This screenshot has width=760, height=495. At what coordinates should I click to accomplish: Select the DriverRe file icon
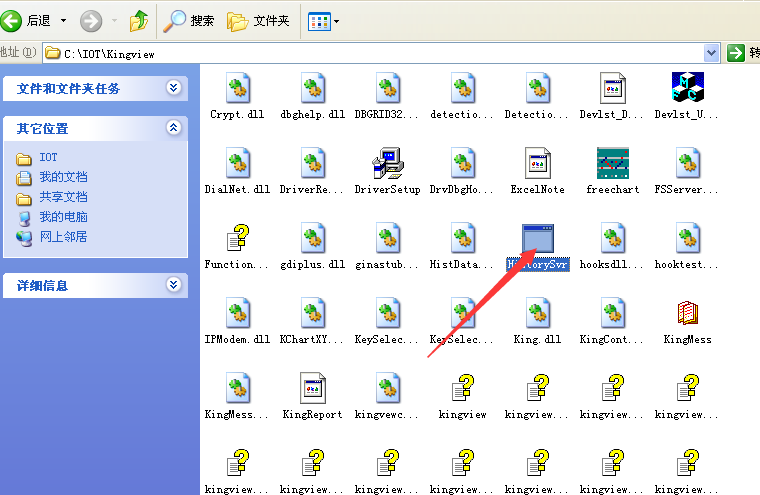click(313, 163)
